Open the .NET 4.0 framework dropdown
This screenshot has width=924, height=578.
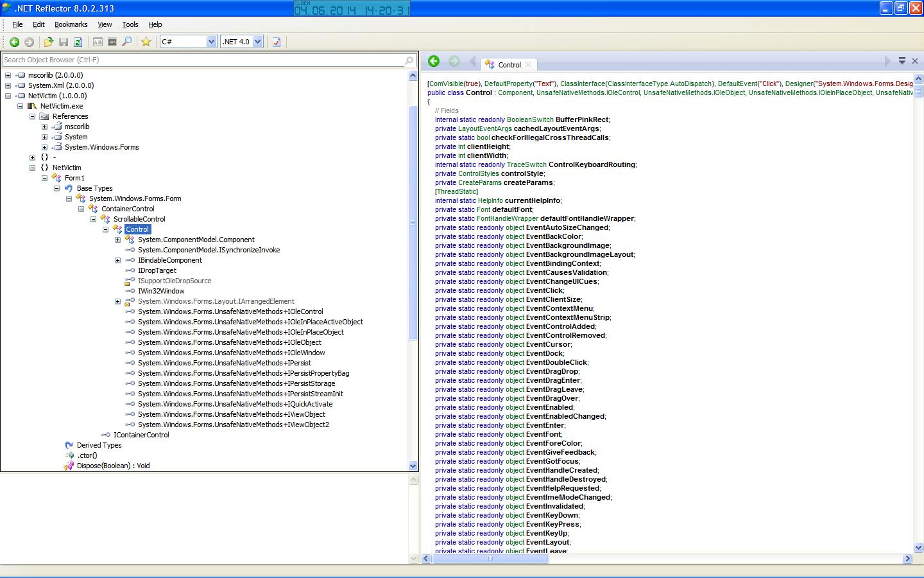[x=257, y=42]
